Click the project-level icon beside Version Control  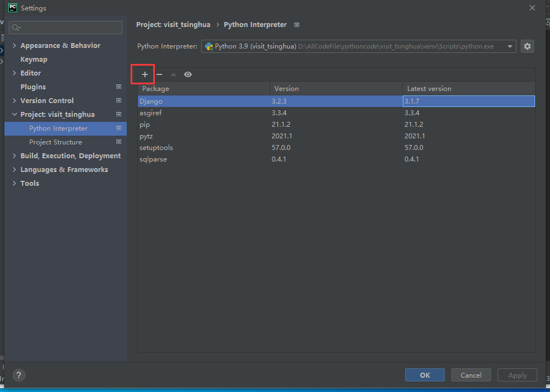(x=118, y=101)
